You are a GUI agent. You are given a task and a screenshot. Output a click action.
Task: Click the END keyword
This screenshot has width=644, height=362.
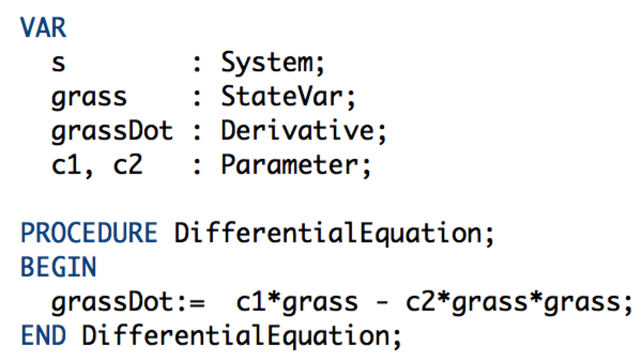coord(43,336)
